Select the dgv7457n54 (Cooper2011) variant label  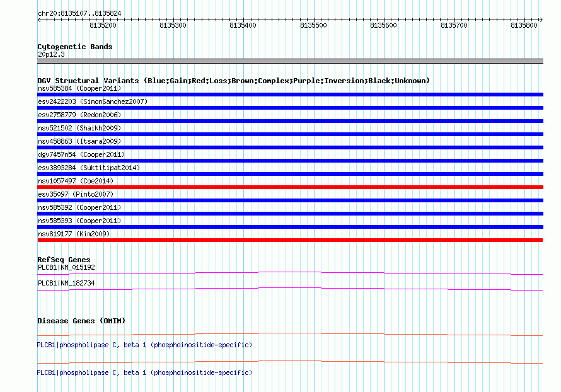[x=81, y=154]
